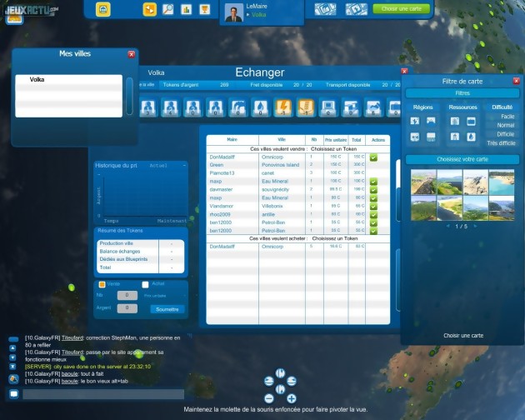Select the Très difficile difficulty filter
The height and width of the screenshot is (420, 525).
point(502,142)
